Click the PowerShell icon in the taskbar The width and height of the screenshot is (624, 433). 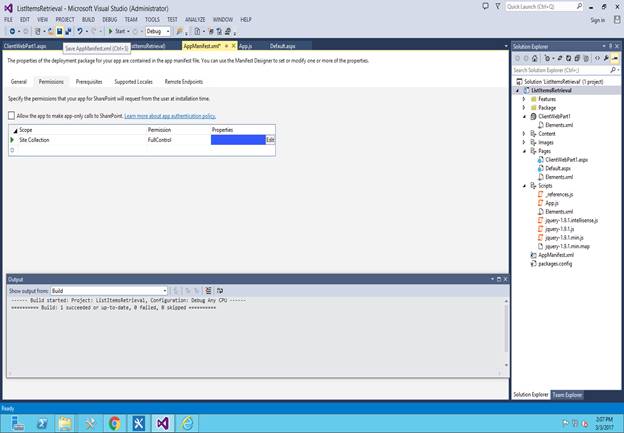click(42, 423)
